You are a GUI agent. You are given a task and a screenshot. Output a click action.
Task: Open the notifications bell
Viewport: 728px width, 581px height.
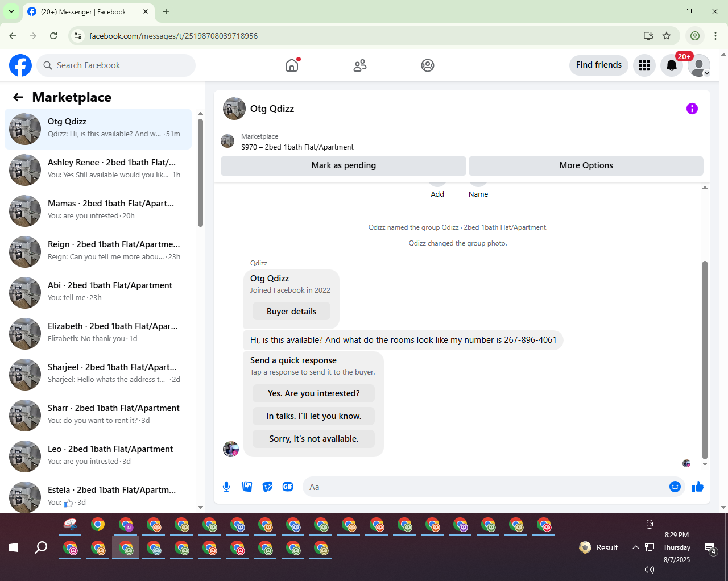[x=672, y=65]
